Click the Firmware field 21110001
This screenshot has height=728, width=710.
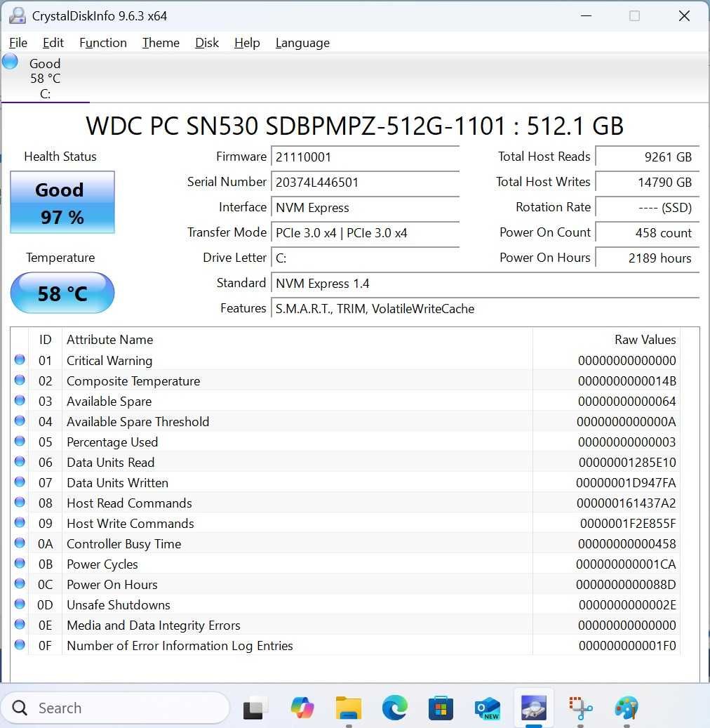(366, 157)
